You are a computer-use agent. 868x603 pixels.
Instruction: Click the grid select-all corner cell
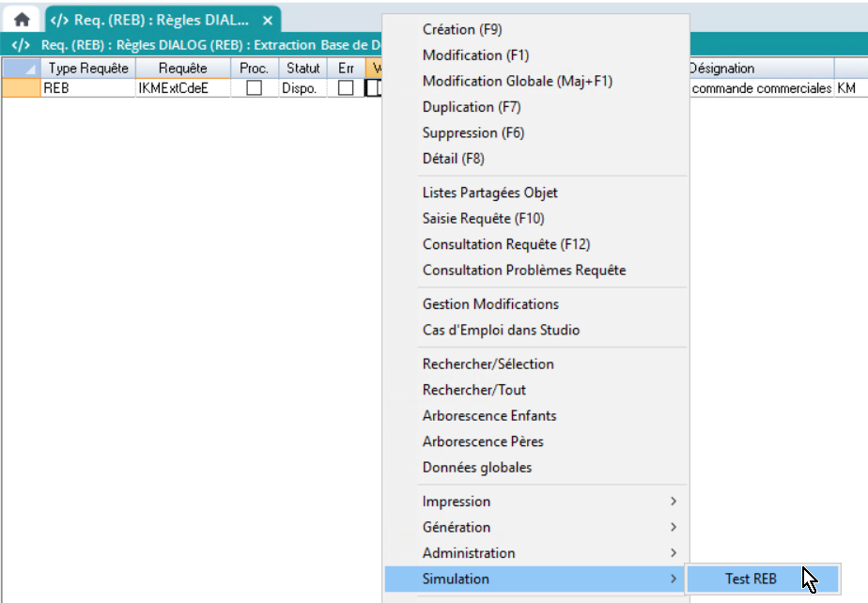click(21, 69)
